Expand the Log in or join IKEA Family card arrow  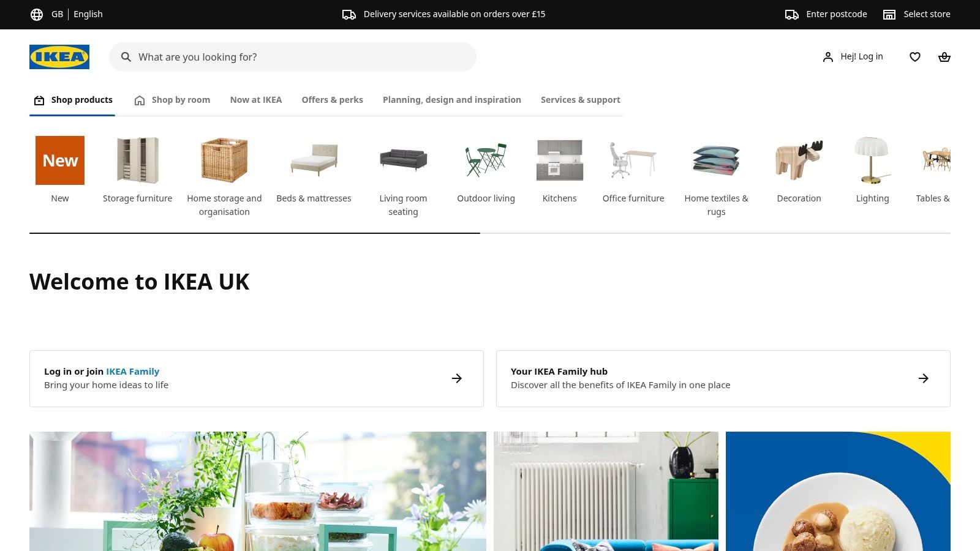click(457, 378)
